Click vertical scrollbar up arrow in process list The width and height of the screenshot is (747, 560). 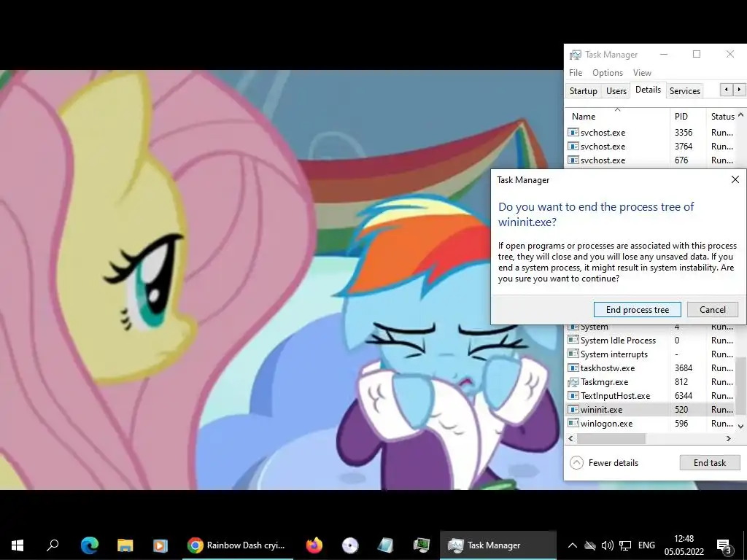(x=741, y=114)
